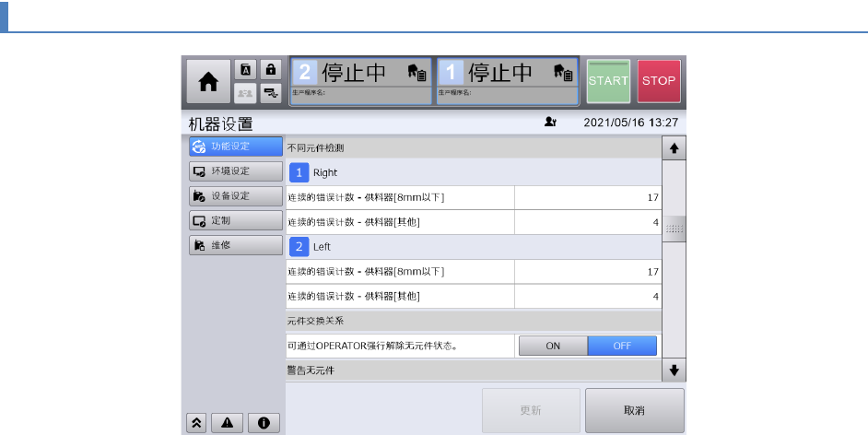Open the 环境设定 menu tab
The image size is (868, 435).
coord(236,171)
